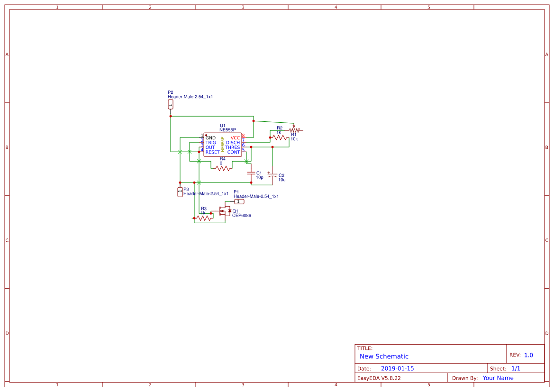This screenshot has height=392, width=554.
Task: Click the RESET pin label on U1
Action: pyautogui.click(x=212, y=152)
